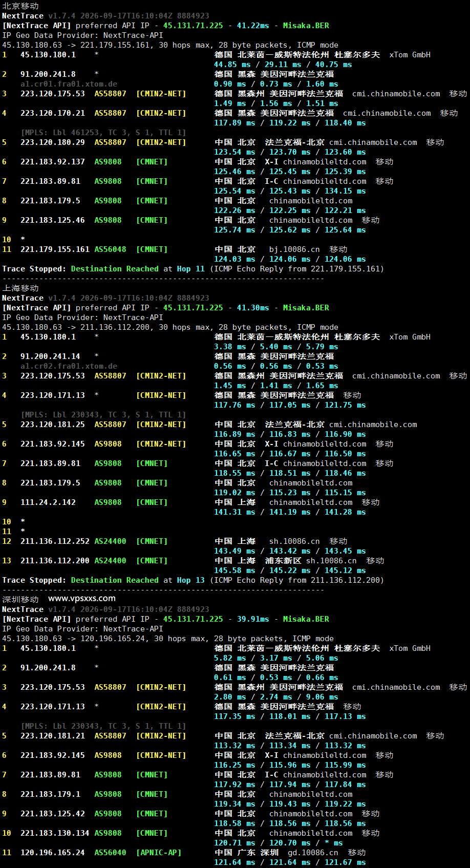The image size is (470, 868).
Task: Click the 145.58 ms latency value
Action: [x=234, y=570]
